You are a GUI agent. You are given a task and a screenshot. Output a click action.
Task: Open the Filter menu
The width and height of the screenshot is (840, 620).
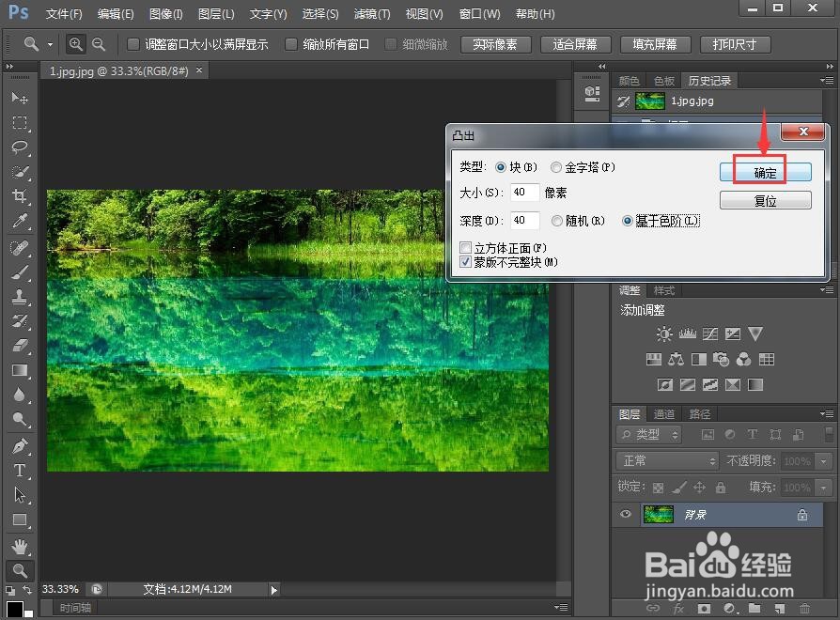(372, 14)
